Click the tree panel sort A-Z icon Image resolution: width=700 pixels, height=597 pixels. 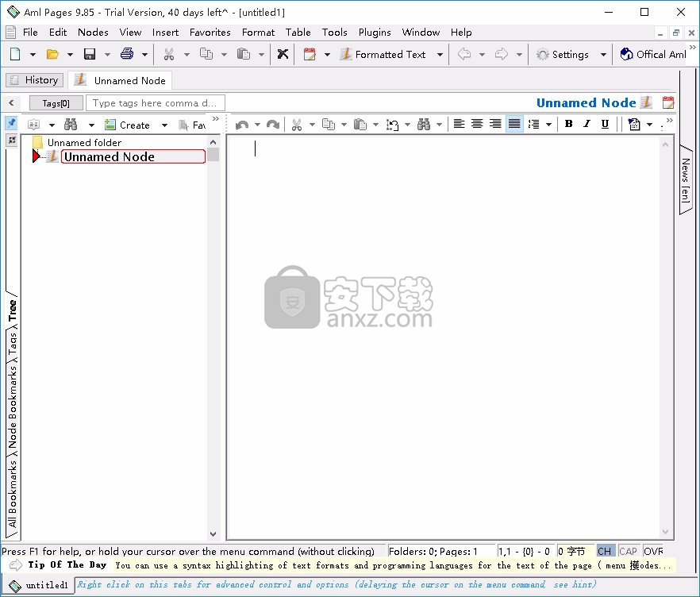coord(34,125)
